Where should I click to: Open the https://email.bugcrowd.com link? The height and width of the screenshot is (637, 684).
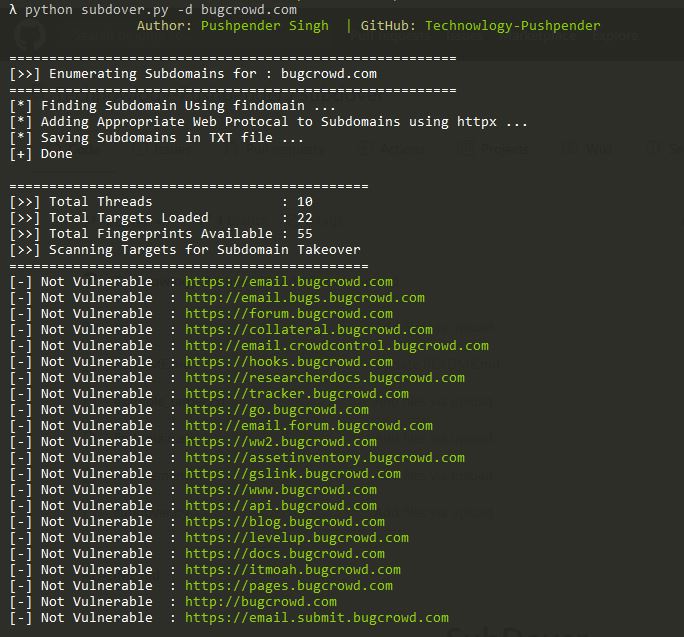289,282
